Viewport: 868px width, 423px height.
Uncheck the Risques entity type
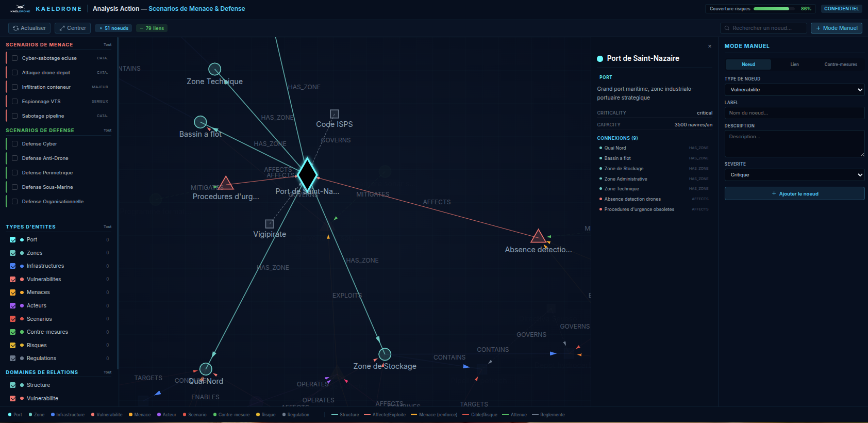tap(13, 345)
